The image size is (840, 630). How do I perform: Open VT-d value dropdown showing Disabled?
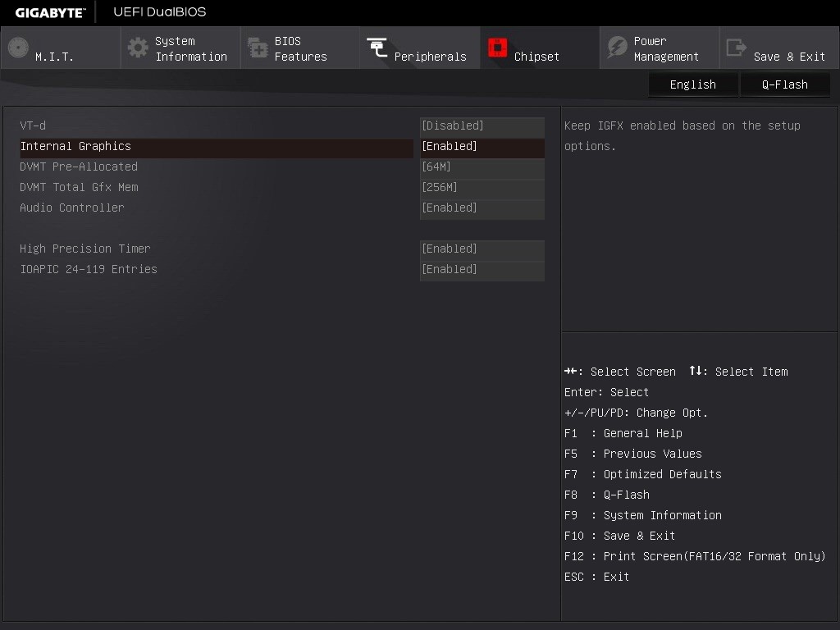482,126
